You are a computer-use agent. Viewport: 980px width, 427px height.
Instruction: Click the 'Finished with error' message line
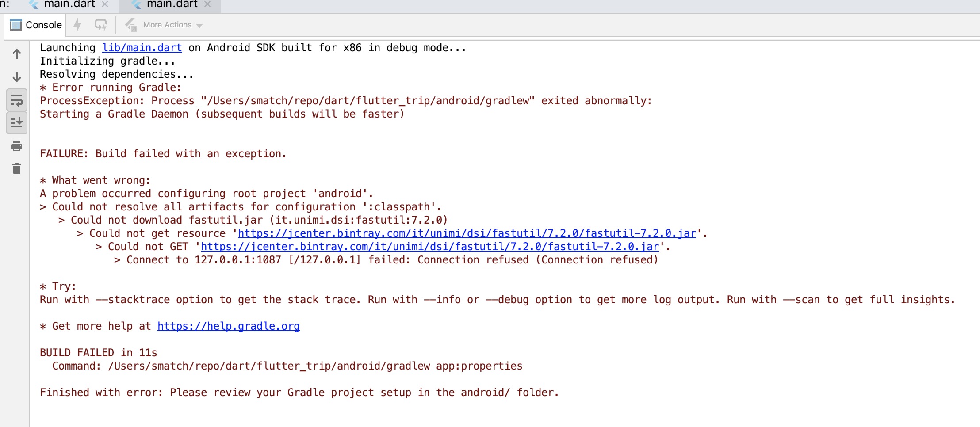point(299,393)
